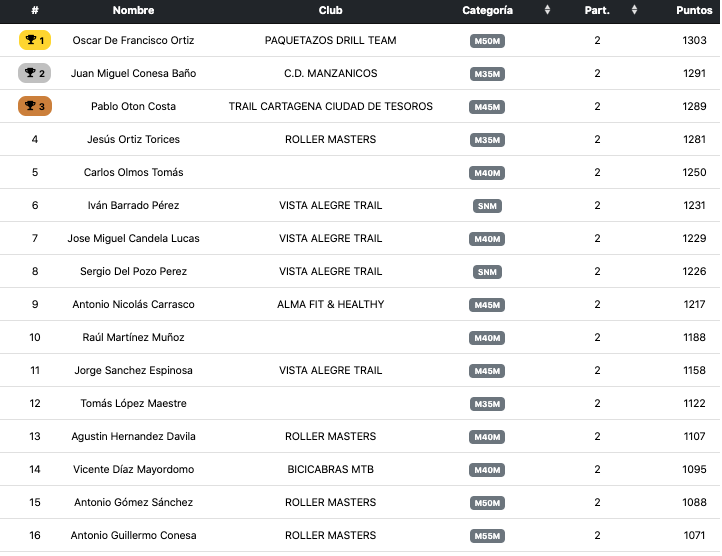Click the PAQUETAZOS DRILL TEAM club
The height and width of the screenshot is (556, 722).
pos(330,41)
